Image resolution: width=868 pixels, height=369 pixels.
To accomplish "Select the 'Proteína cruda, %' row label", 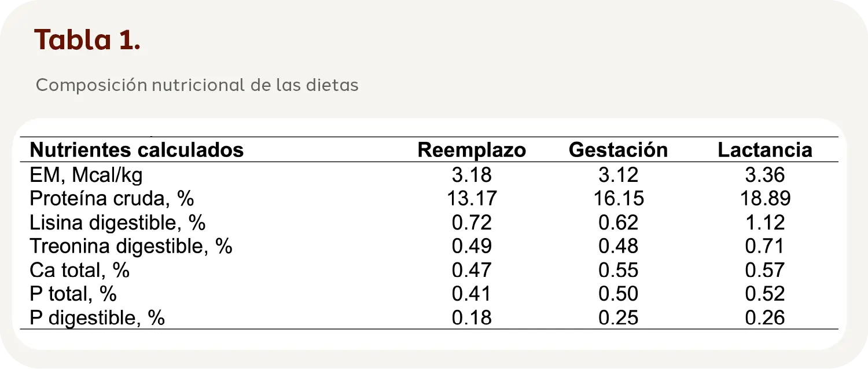I will [x=112, y=199].
